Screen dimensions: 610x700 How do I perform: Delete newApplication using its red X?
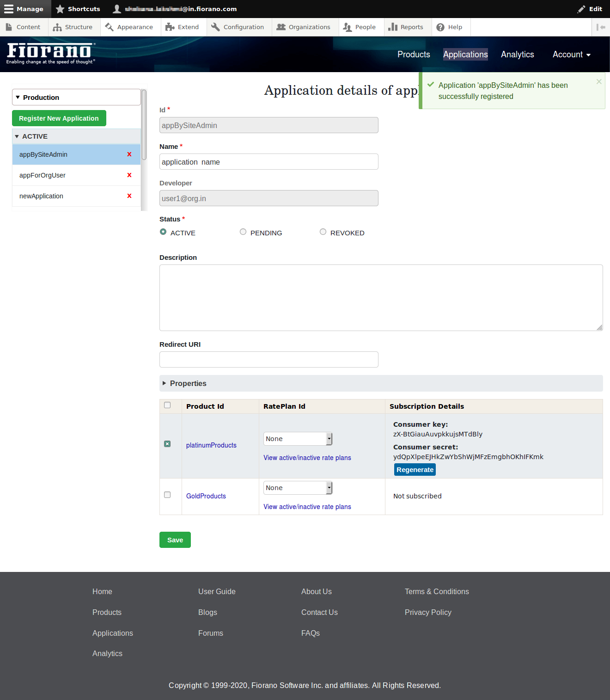click(129, 196)
